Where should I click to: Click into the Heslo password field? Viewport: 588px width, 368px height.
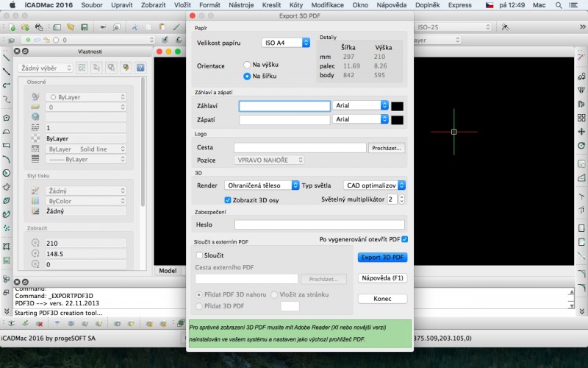tap(320, 224)
